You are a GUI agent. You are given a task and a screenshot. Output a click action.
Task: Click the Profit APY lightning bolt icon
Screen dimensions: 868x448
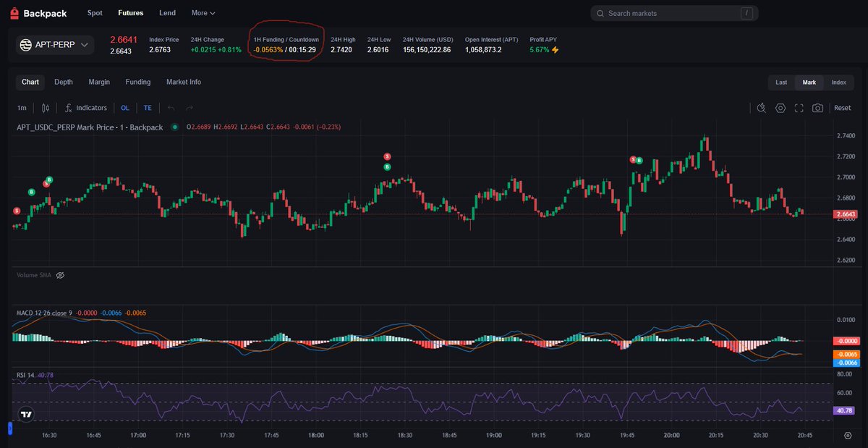click(x=556, y=50)
